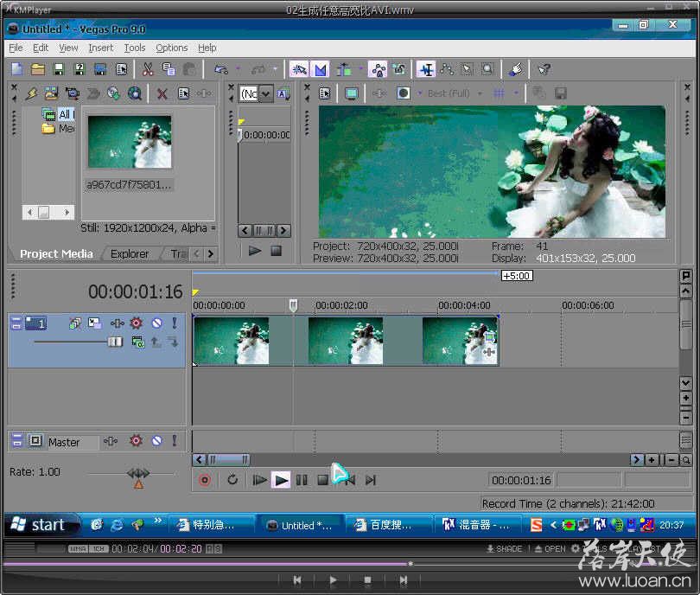700x595 pixels.
Task: Open the Options menu
Action: pos(171,48)
